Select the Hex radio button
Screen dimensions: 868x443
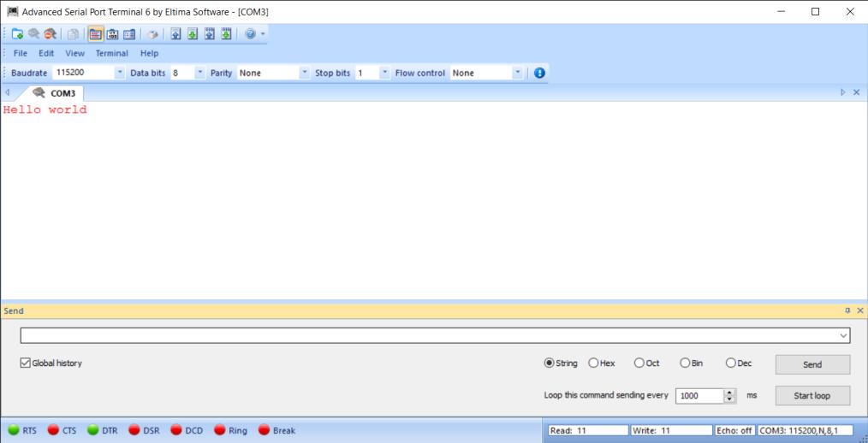pos(593,363)
